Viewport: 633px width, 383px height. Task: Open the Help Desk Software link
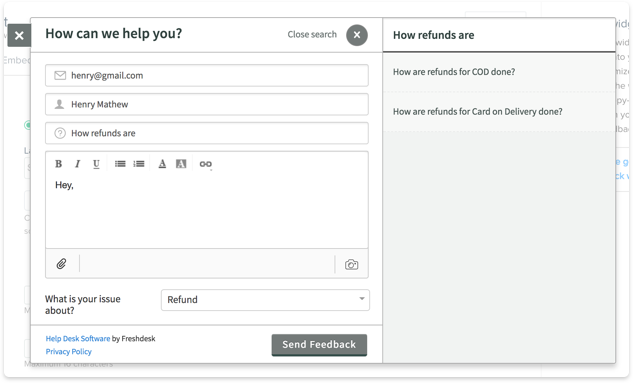pyautogui.click(x=78, y=339)
